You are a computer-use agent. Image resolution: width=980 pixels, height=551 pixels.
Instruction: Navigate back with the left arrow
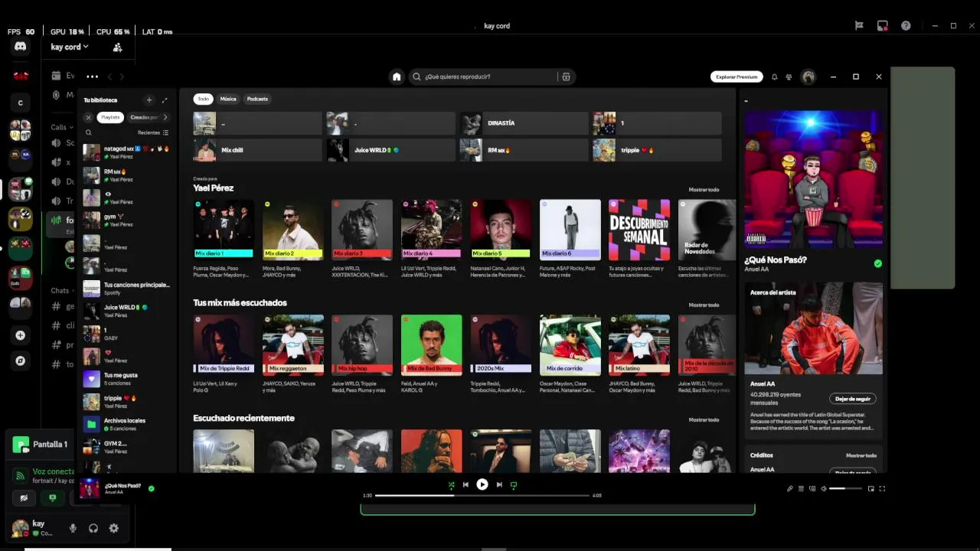[x=109, y=77]
